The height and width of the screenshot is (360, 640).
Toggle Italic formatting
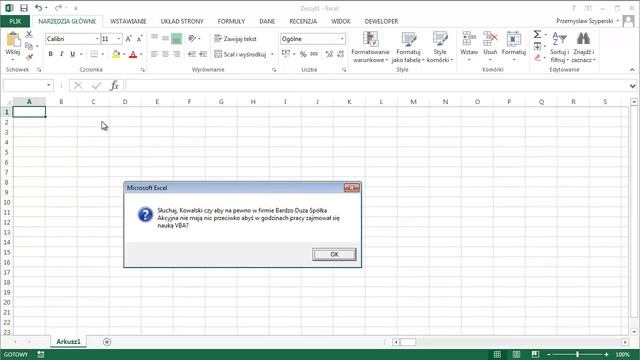coord(62,54)
